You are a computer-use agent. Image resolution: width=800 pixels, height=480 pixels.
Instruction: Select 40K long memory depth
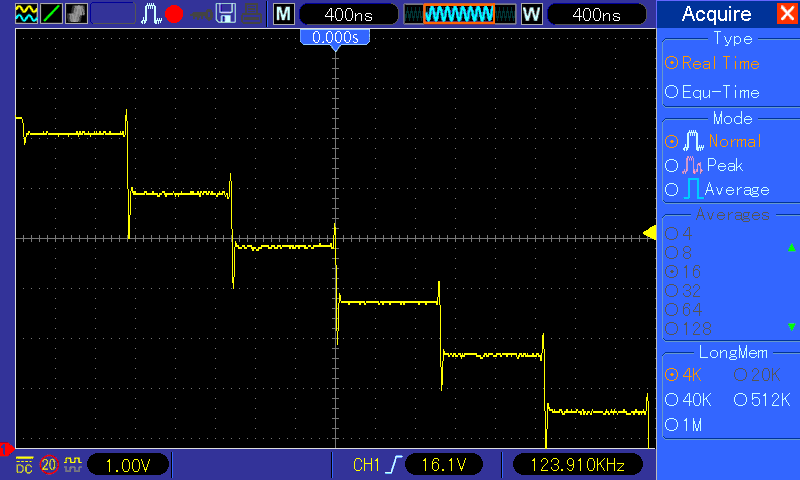click(x=688, y=399)
